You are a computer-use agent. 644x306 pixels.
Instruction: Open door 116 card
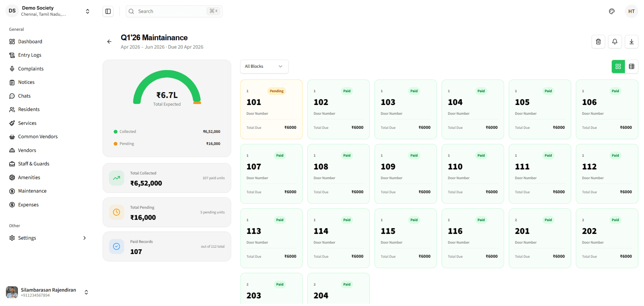pos(473,238)
